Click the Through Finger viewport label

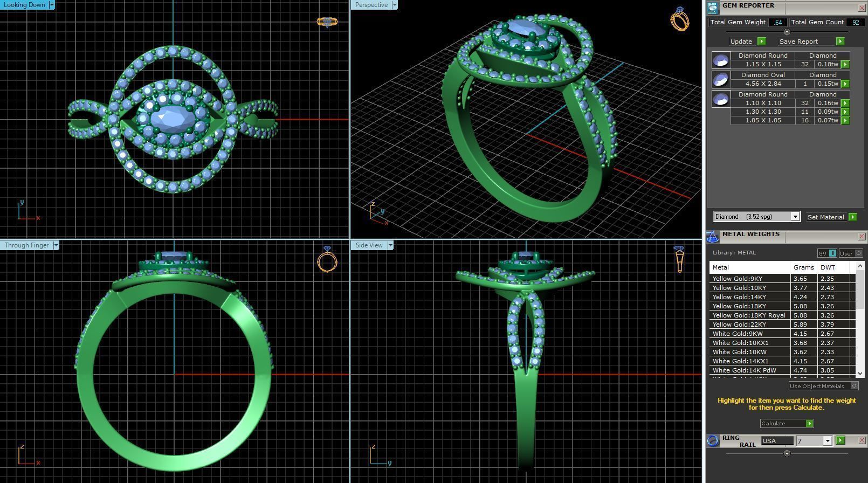(26, 245)
